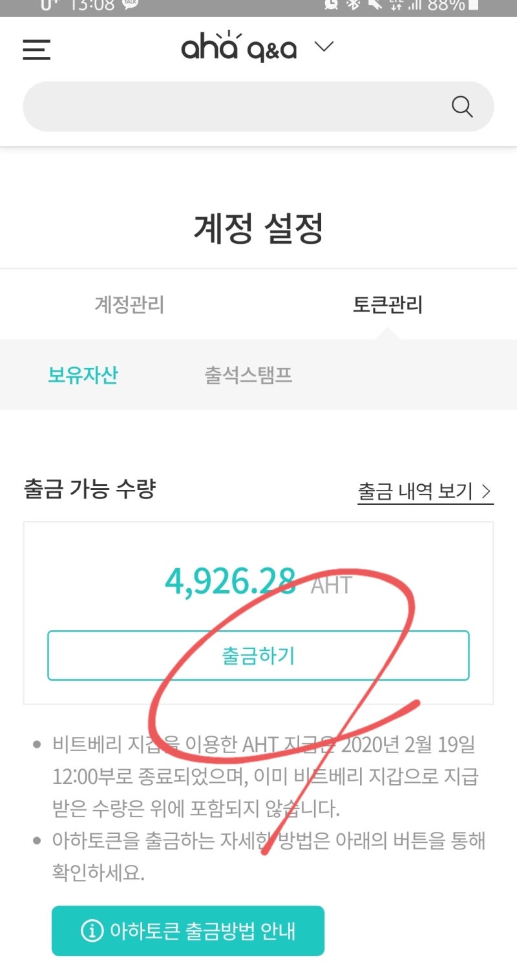
Task: Click inside the search input field
Action: 226,106
